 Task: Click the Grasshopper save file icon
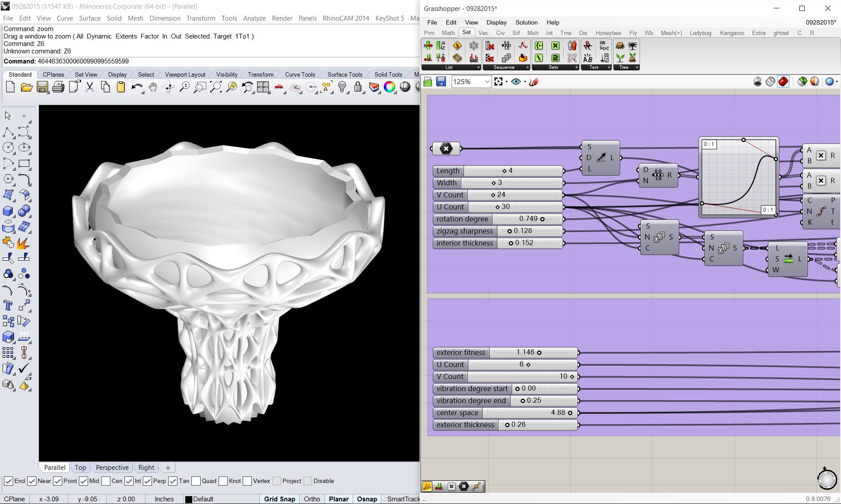click(x=441, y=82)
